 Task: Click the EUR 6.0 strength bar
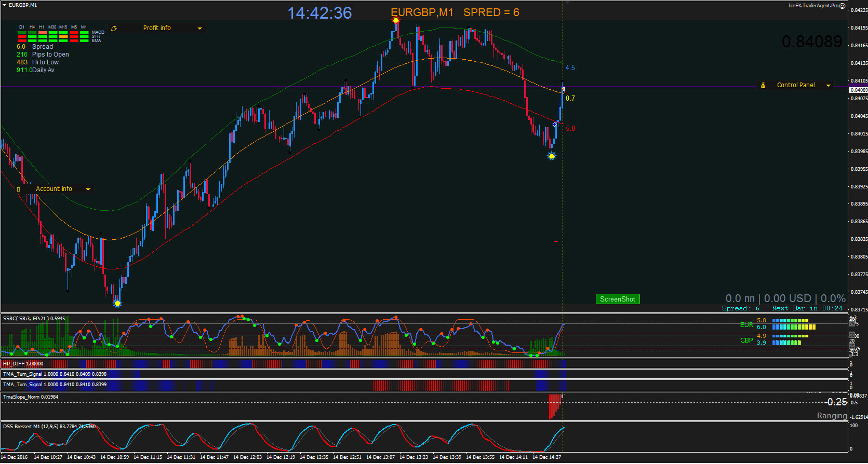[x=794, y=327]
